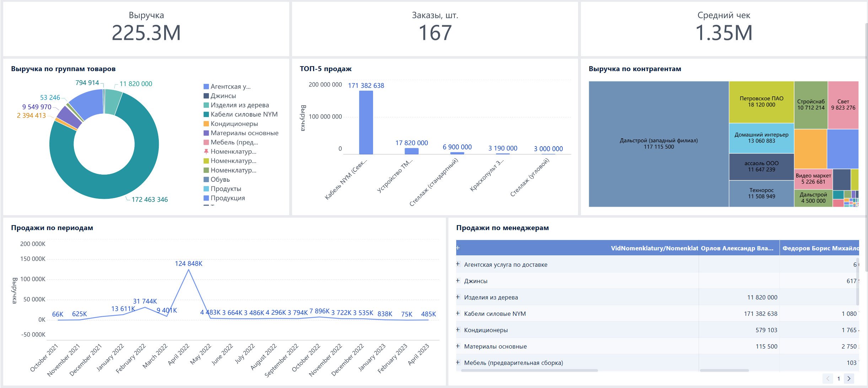Expand the Материалы основные table row
The height and width of the screenshot is (388, 868).
point(458,346)
